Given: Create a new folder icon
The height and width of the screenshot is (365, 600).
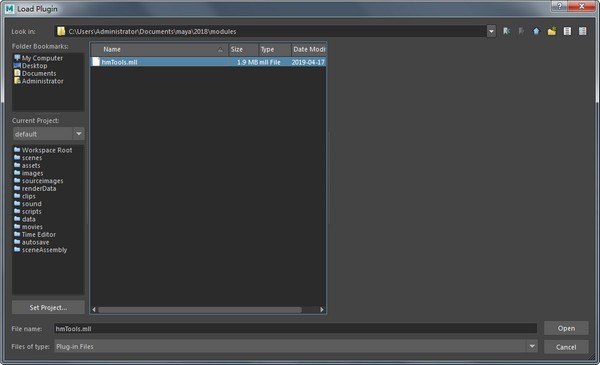Looking at the screenshot, I should [x=551, y=31].
